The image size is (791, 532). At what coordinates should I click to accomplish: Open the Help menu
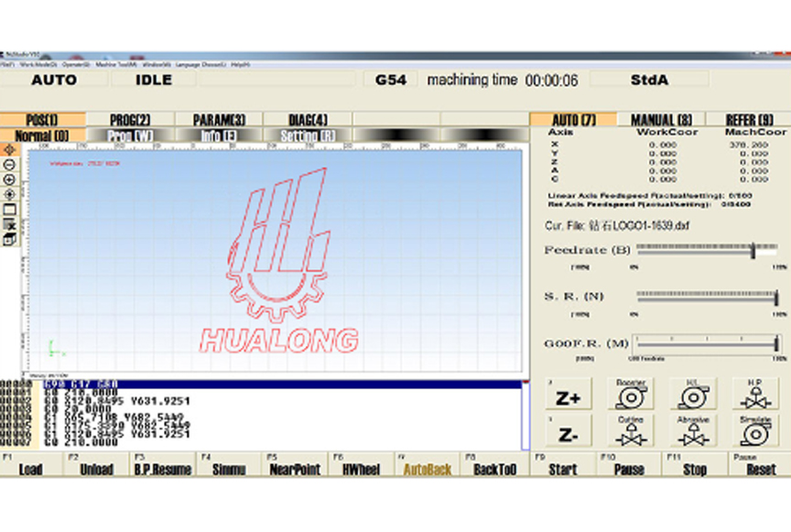click(241, 65)
